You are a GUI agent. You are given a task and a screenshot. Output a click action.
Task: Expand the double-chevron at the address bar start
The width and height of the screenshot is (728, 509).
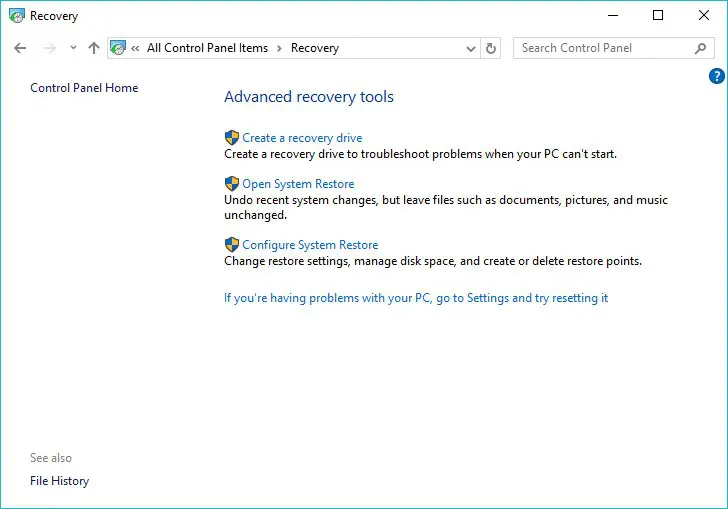(135, 48)
